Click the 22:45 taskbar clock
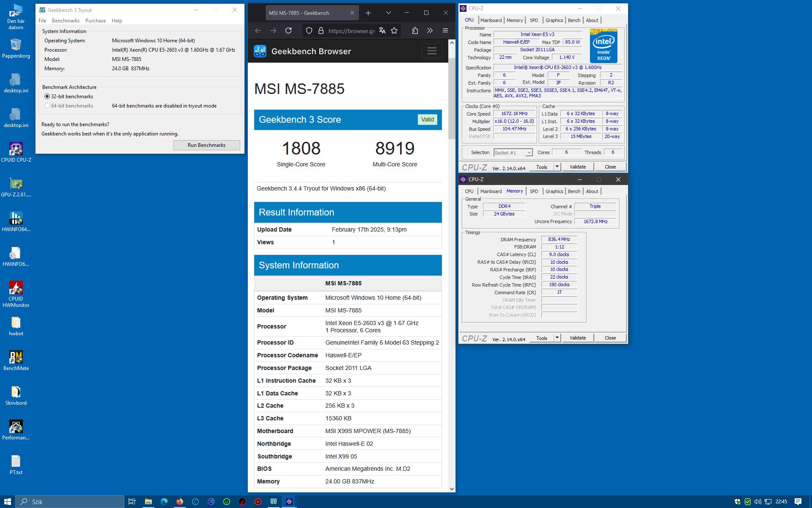 pos(781,502)
